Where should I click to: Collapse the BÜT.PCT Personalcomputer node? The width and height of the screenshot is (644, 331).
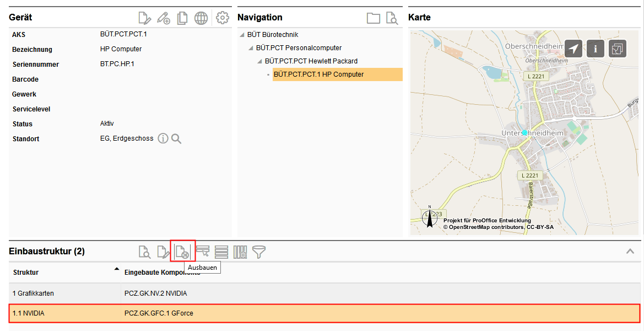click(x=251, y=48)
